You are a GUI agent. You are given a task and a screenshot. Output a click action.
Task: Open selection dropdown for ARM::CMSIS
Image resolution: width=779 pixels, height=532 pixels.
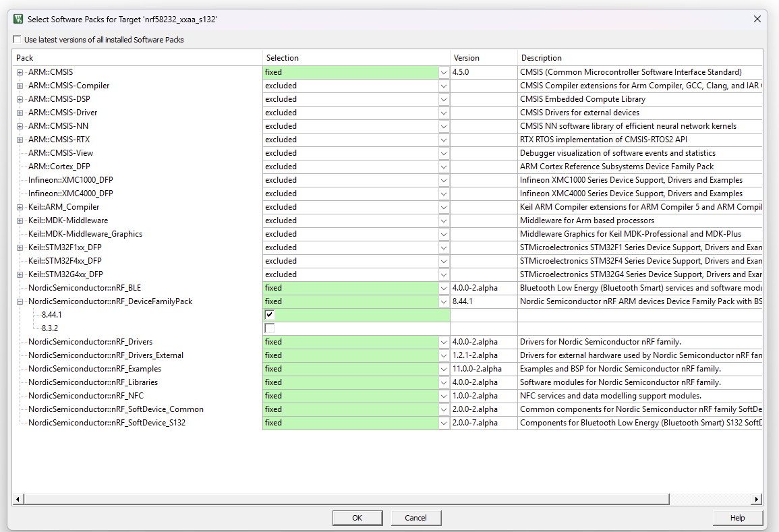pyautogui.click(x=443, y=72)
